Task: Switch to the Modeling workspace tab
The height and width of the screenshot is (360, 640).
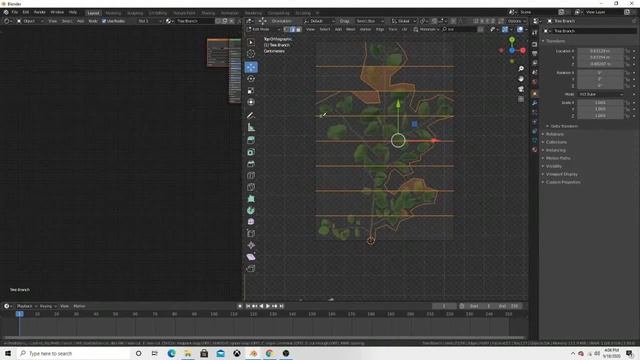Action: [113, 13]
